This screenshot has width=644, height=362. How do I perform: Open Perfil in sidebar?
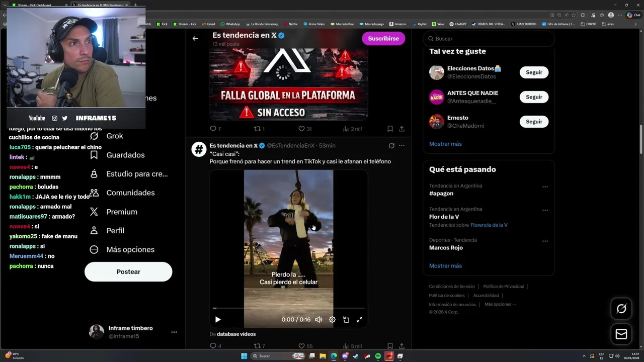(107, 230)
